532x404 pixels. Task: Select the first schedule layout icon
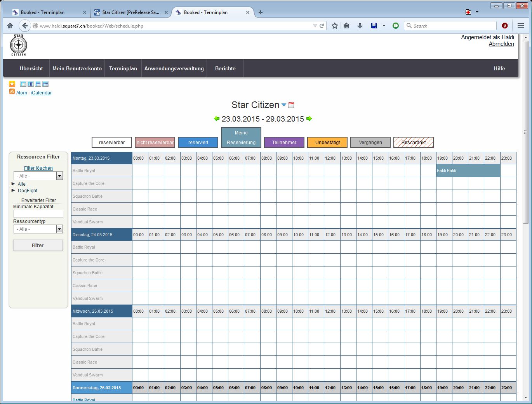[x=23, y=84]
